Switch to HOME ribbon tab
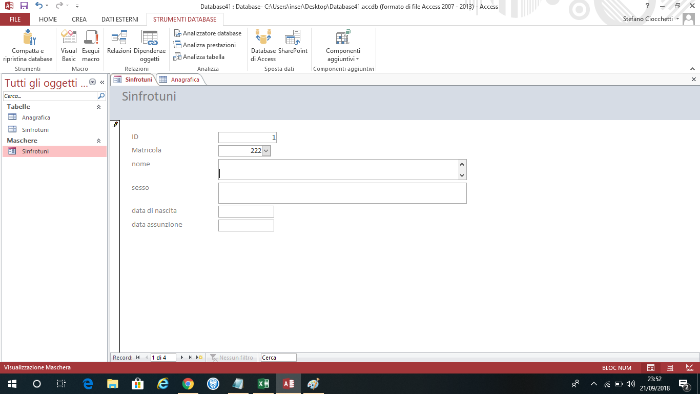Screen dimensions: 700x394 point(47,20)
